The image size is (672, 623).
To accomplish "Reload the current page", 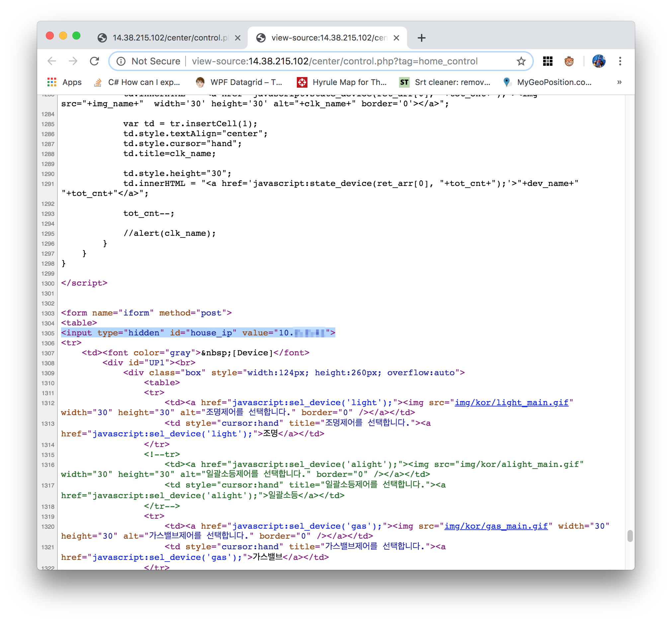I will (94, 61).
